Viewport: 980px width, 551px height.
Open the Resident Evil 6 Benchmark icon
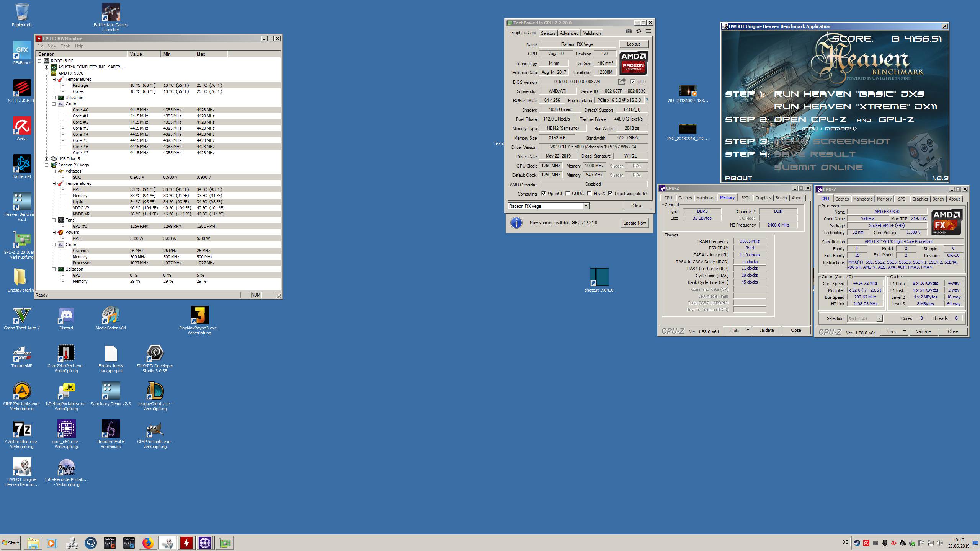(111, 429)
